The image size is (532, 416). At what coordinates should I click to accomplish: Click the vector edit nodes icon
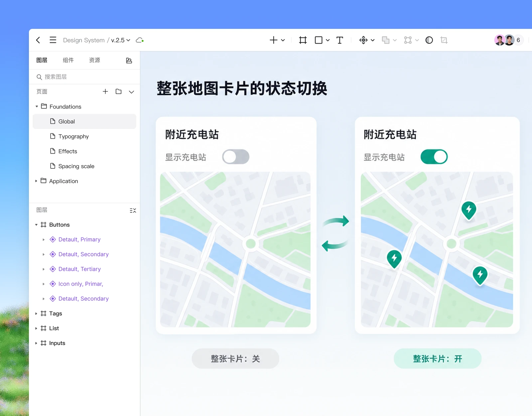(408, 40)
